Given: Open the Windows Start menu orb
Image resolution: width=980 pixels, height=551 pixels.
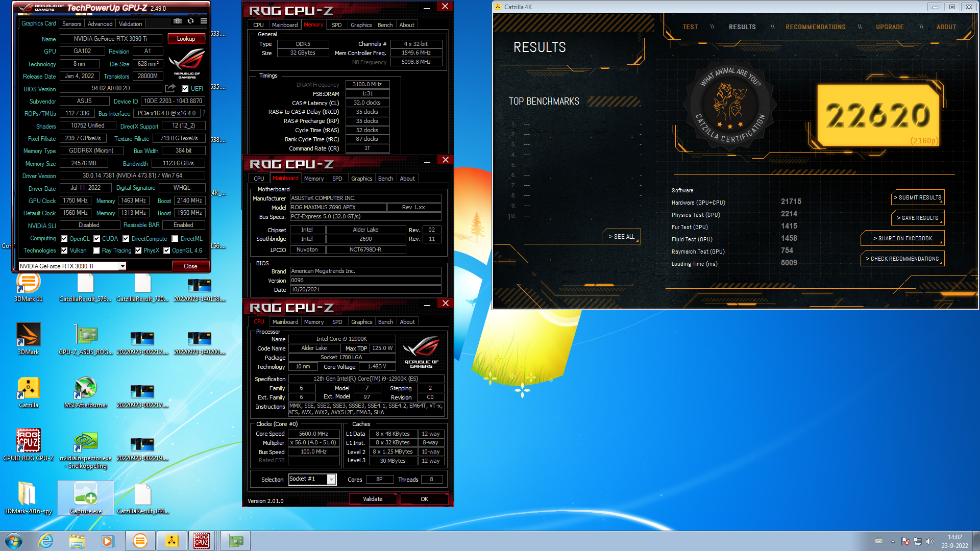Looking at the screenshot, I should pyautogui.click(x=14, y=541).
